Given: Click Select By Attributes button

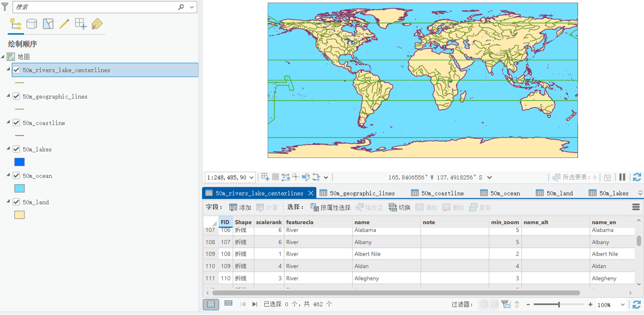Looking at the screenshot, I should (330, 207).
